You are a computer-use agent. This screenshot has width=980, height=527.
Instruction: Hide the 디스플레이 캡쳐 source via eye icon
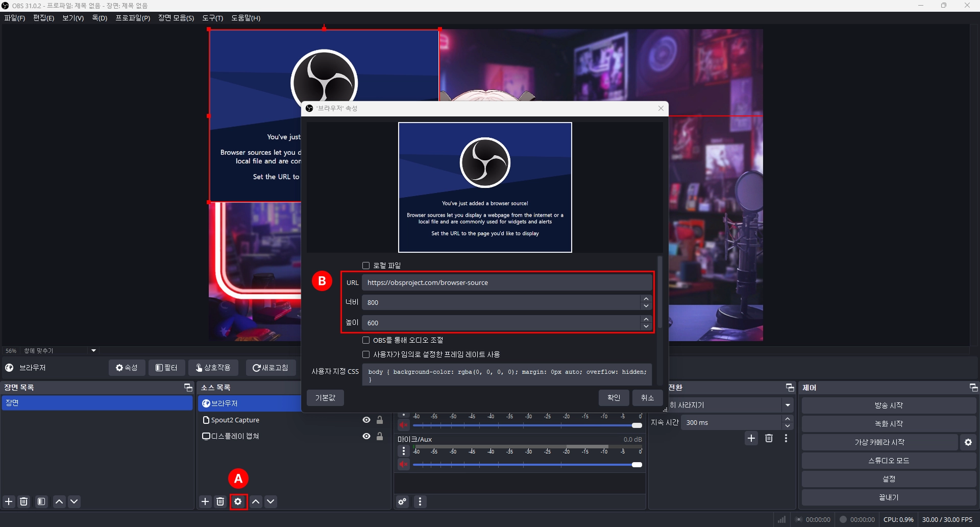(x=366, y=437)
